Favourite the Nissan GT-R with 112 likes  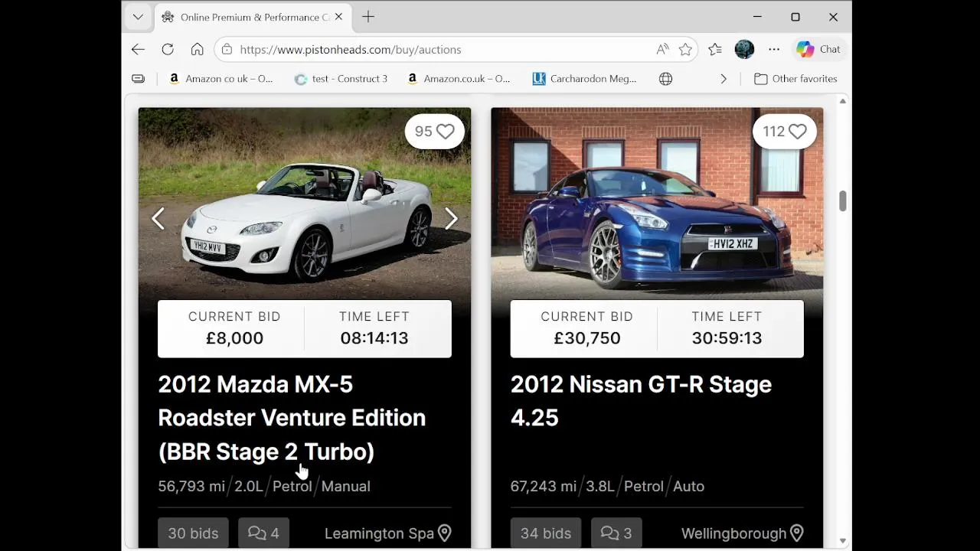point(785,132)
